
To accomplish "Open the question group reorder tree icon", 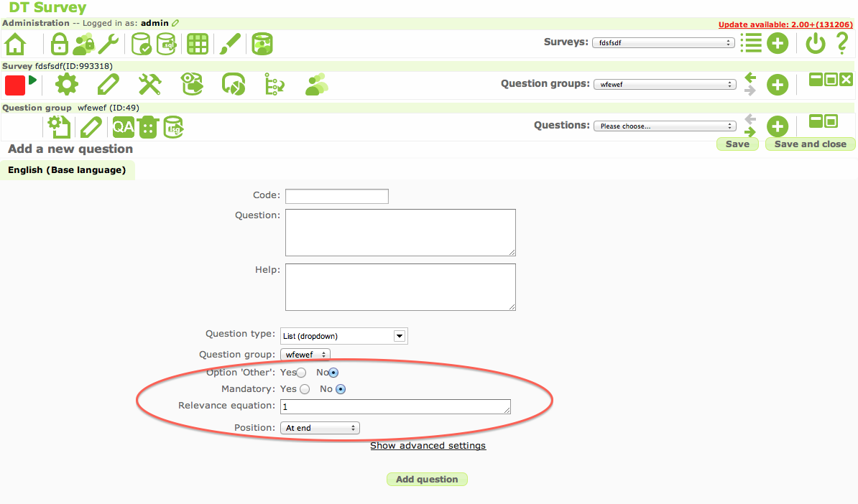I will pyautogui.click(x=275, y=85).
